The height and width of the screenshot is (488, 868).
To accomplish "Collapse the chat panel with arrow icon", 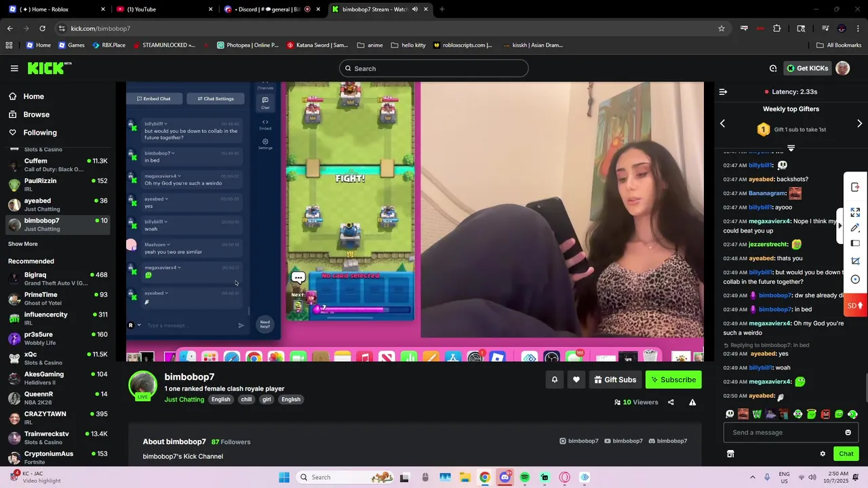I will pos(723,91).
